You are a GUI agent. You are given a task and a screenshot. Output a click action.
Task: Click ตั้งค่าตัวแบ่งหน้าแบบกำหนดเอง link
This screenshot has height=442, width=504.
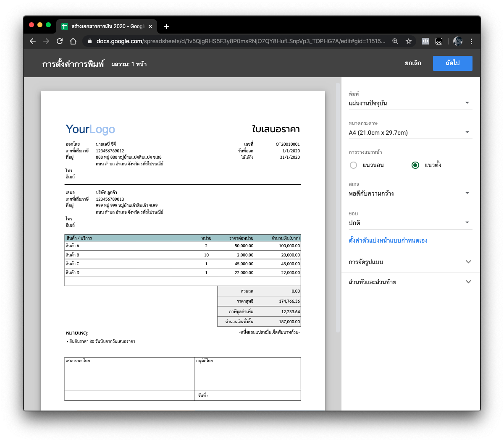(x=388, y=241)
